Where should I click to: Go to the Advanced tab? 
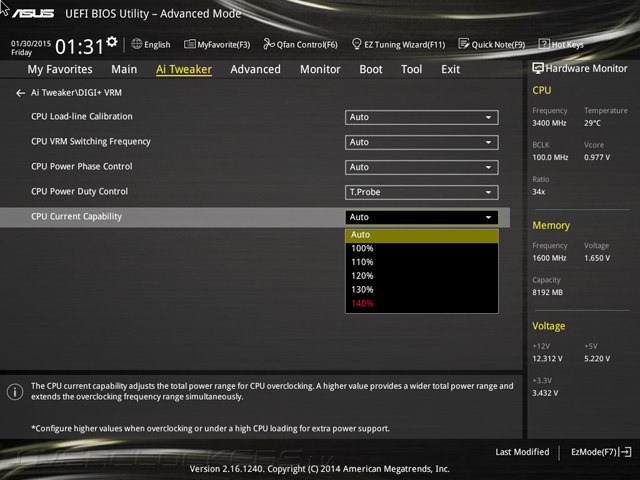coord(256,69)
